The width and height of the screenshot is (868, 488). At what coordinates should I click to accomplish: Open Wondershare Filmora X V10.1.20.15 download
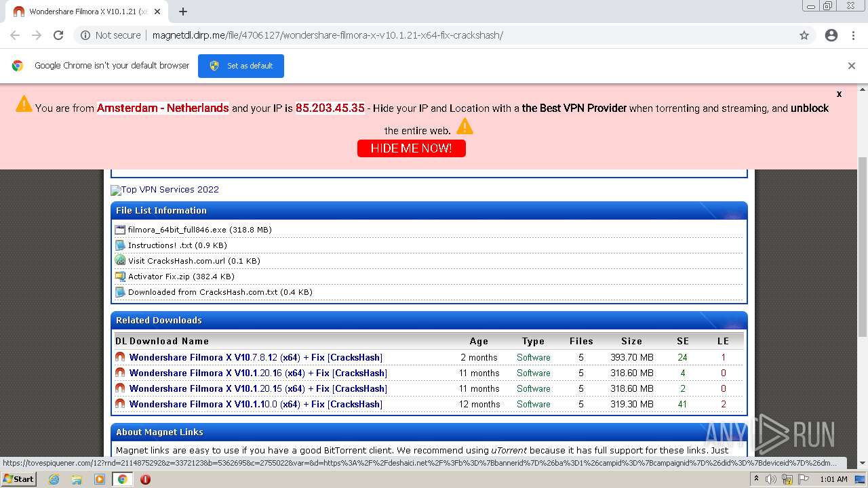pyautogui.click(x=258, y=388)
